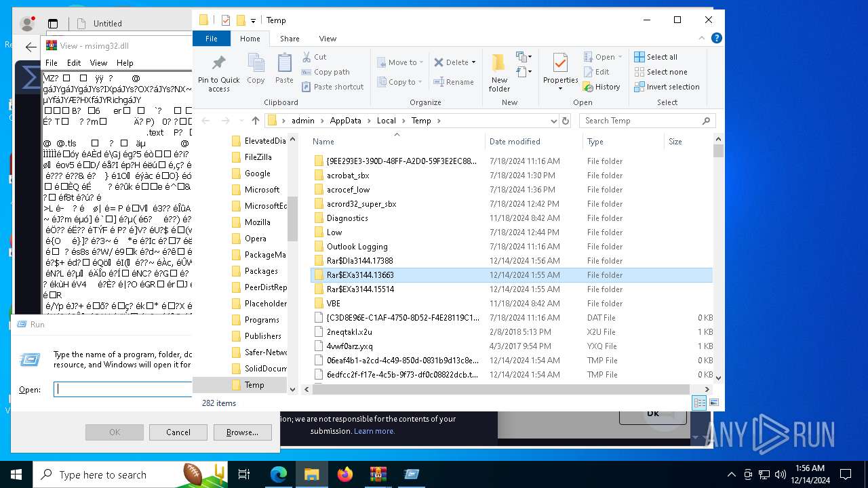The width and height of the screenshot is (868, 488).
Task: Sort by the Name column header
Action: pos(397,142)
